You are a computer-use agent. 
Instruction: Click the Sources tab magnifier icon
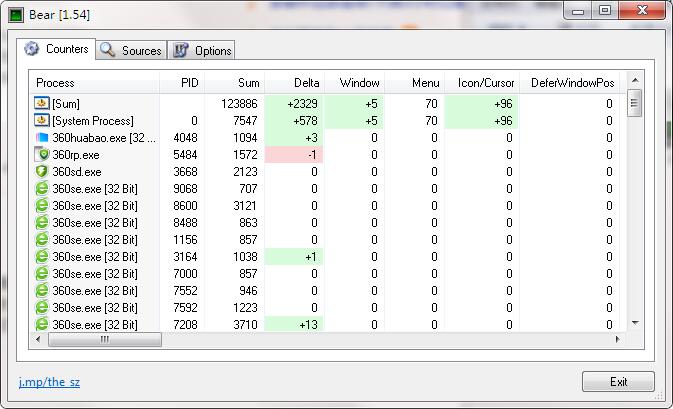point(107,50)
